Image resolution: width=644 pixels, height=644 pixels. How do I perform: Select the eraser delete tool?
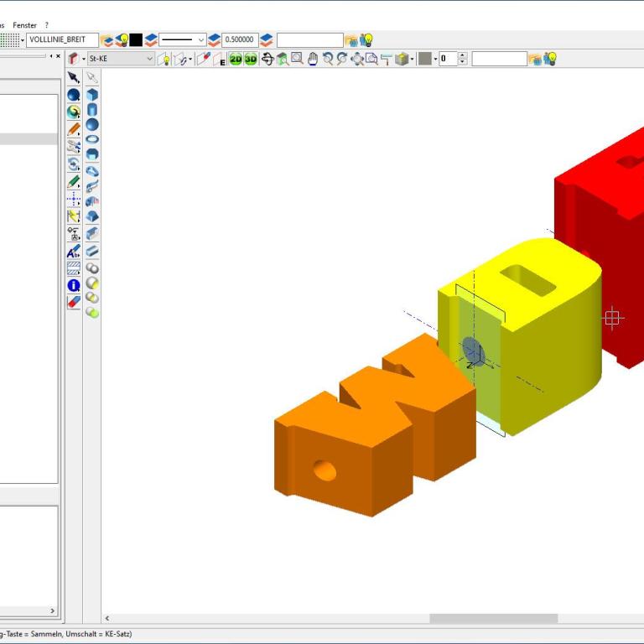[x=74, y=301]
